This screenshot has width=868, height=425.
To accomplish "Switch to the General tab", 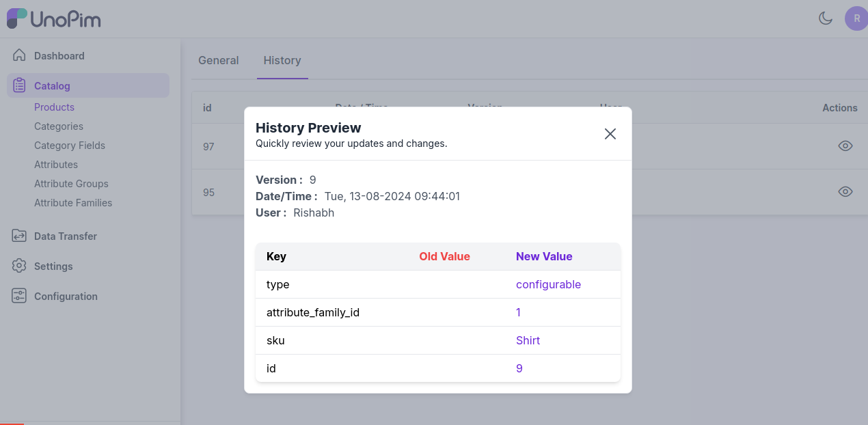I will pos(218,60).
